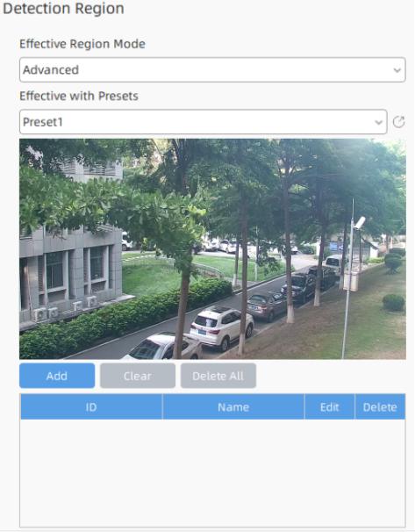Click the Effective with Presets label

point(79,96)
